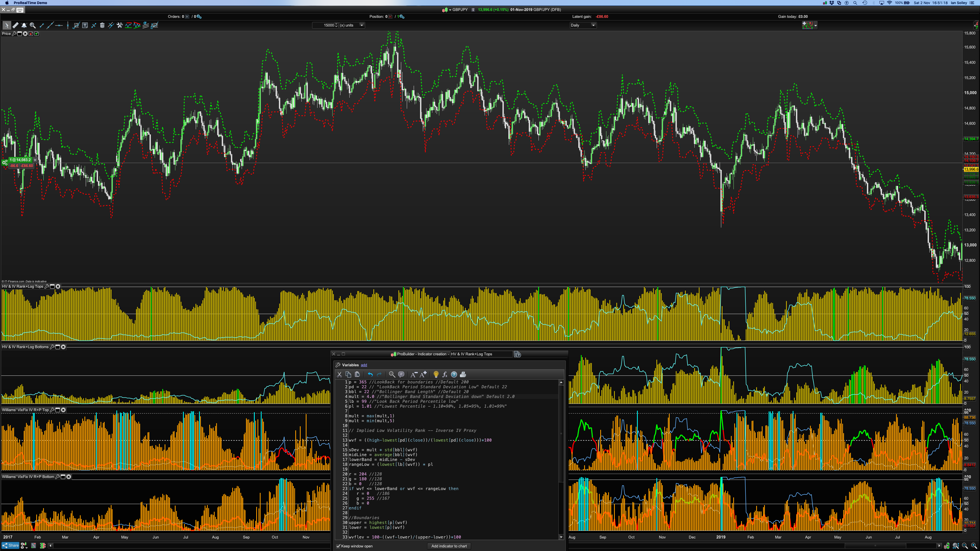Remove the HV & IV Rank+Log Tops panel

[x=58, y=286]
